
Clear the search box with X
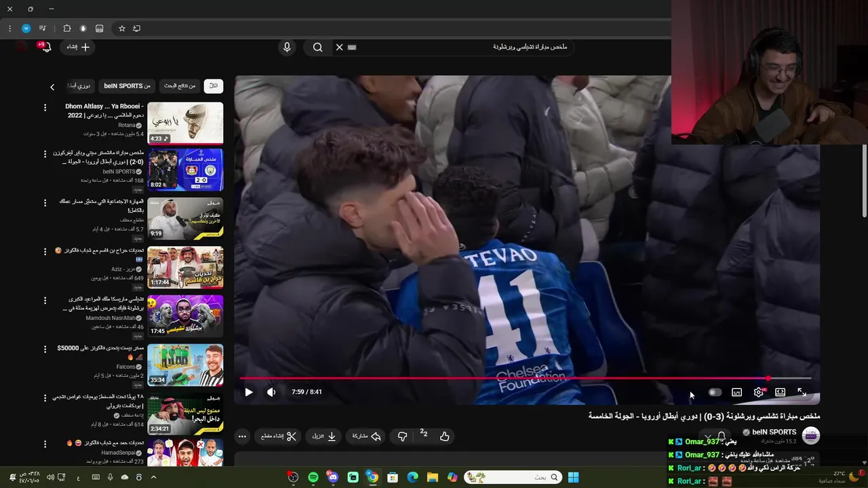[x=339, y=47]
